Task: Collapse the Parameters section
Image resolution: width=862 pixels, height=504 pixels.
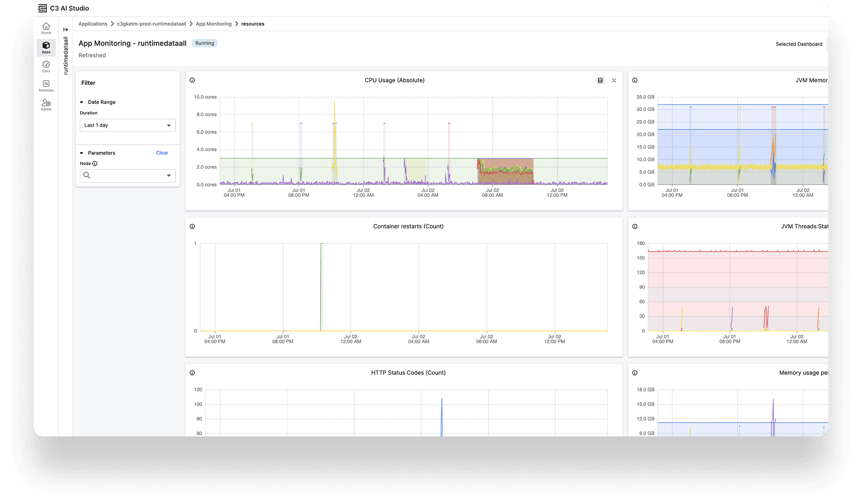Action: [82, 153]
